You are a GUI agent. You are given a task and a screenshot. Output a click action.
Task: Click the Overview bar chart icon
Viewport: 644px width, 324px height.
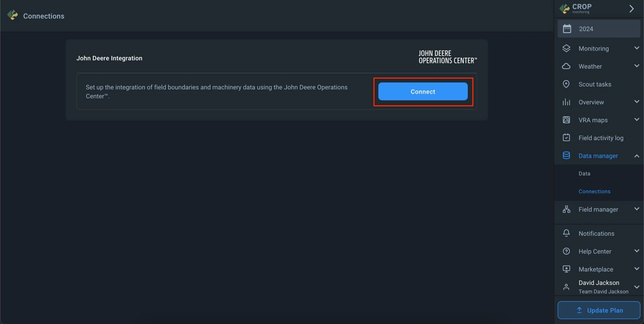pyautogui.click(x=566, y=102)
